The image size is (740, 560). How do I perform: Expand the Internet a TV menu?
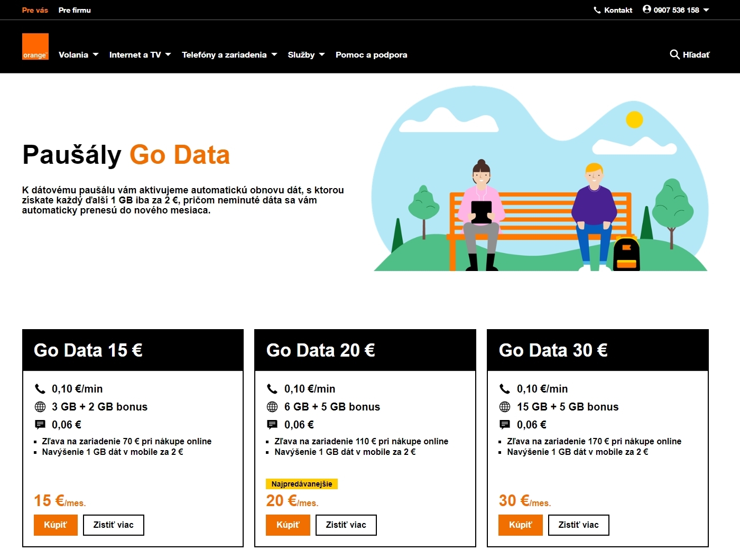click(140, 55)
